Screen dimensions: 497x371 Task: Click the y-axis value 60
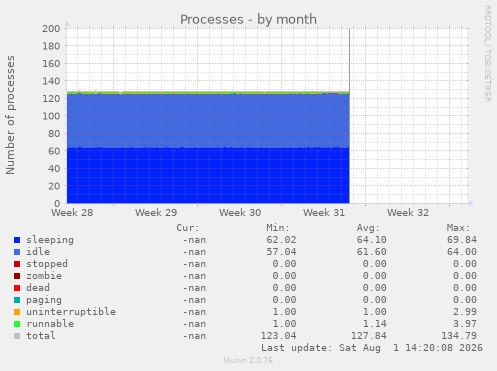point(54,151)
